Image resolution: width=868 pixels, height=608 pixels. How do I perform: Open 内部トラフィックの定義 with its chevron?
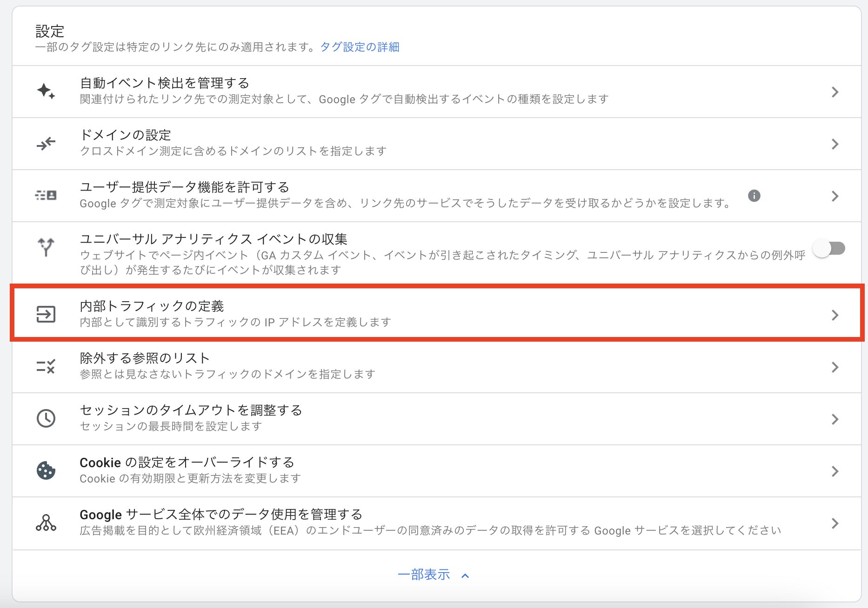pos(835,315)
